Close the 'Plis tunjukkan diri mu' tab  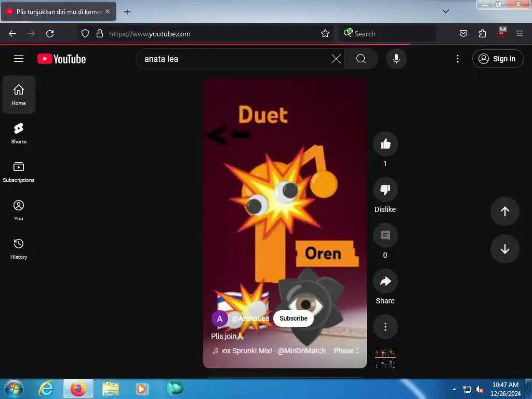108,11
